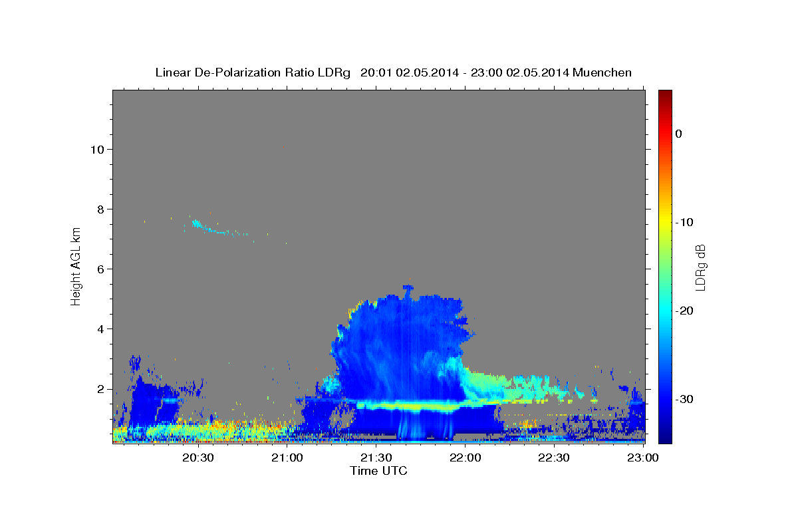
Task: Click the end time '23:00 02.05.2014' in the title
Action: [520, 72]
